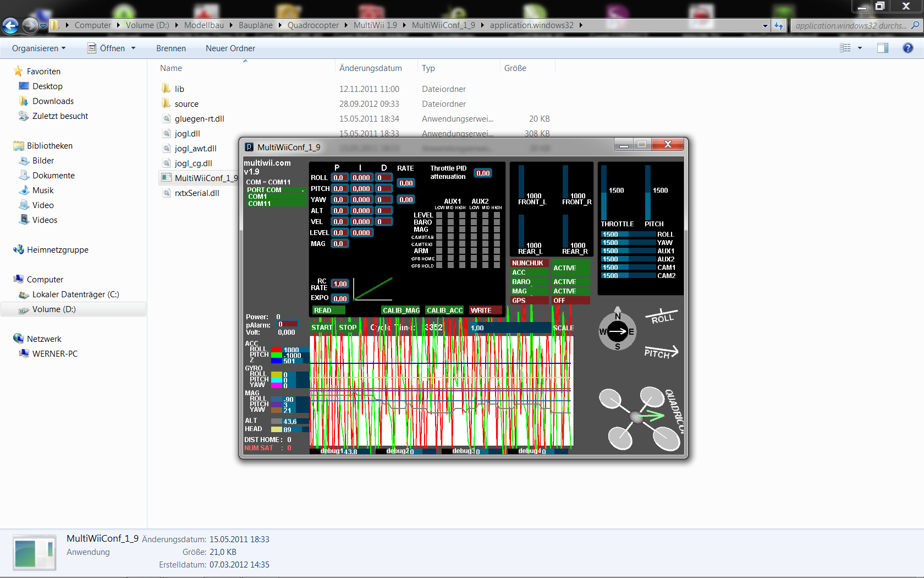Go forward with the Explorer forward arrow
Screen dimensions: 924x578
30,25
